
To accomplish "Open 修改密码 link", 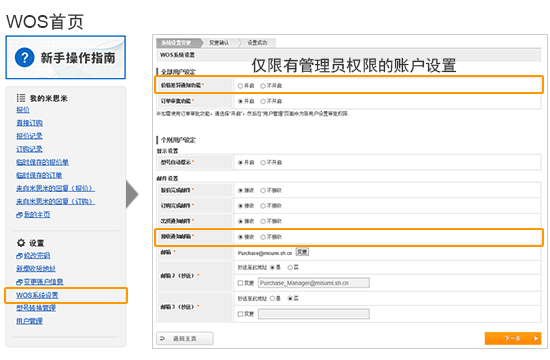I will pos(37,255).
